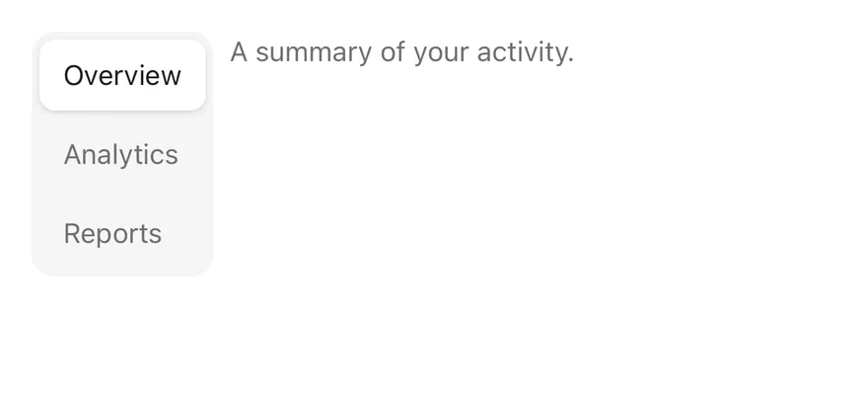View the Reports section
The image size is (868, 395).
[121, 233]
